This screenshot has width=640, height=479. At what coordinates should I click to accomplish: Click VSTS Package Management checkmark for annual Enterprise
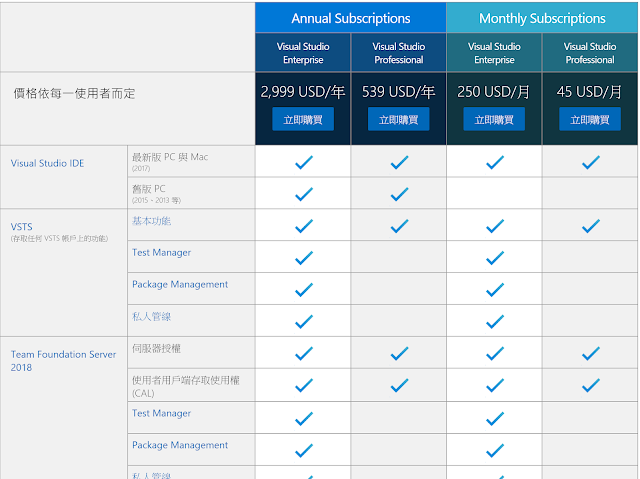tap(304, 290)
